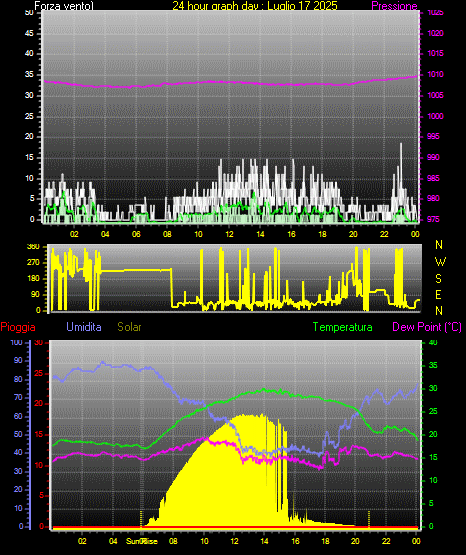Image resolution: width=466 pixels, height=555 pixels.
Task: Click the 100 humidity axis value
Action: pyautogui.click(x=17, y=342)
